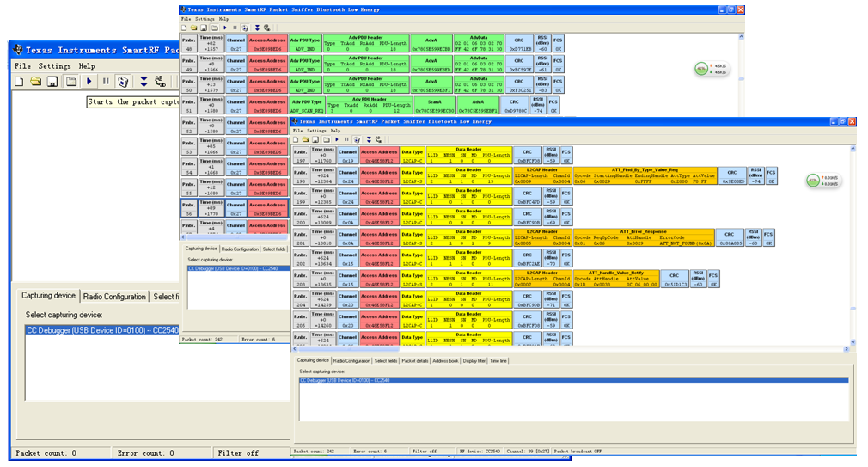Auto-scroll arrows icon in top middle window
The image size is (868, 467).
pos(257,28)
